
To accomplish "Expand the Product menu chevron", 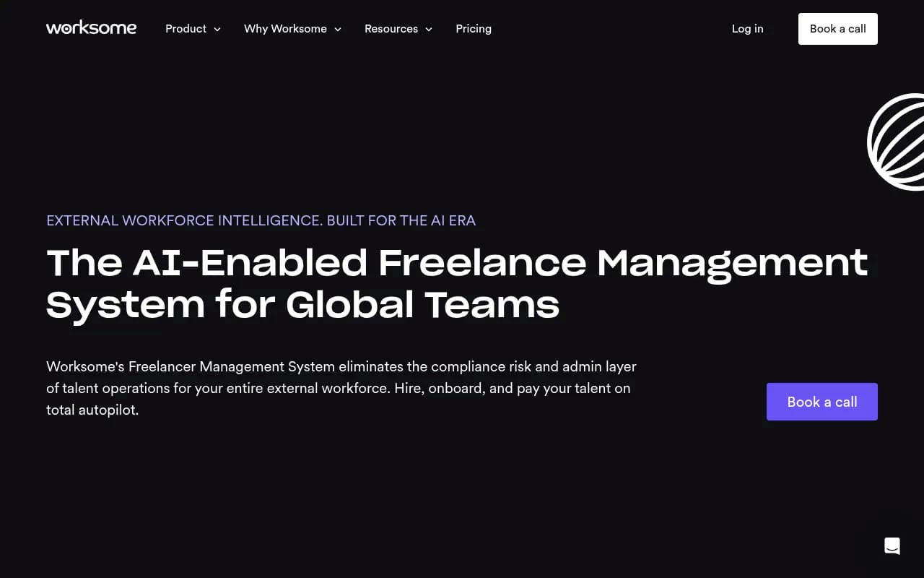I will click(x=217, y=29).
